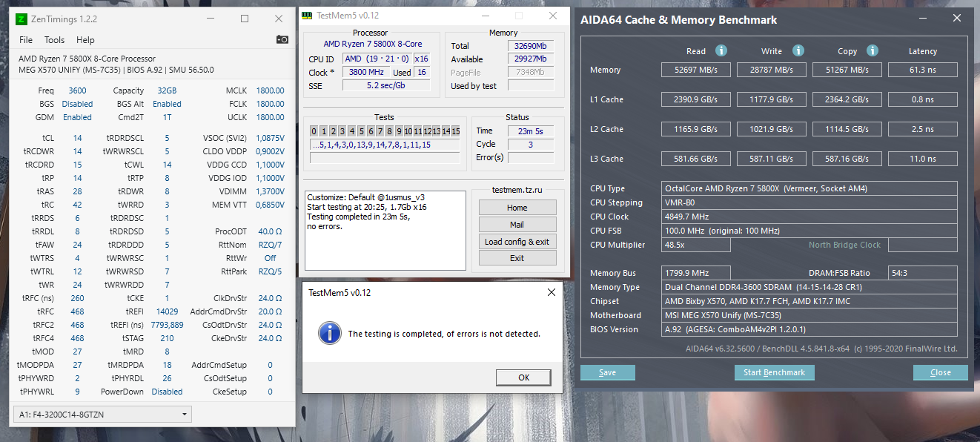The image size is (980, 442).
Task: Click the testmem.tz.ru label in TestMem5
Action: click(517, 191)
